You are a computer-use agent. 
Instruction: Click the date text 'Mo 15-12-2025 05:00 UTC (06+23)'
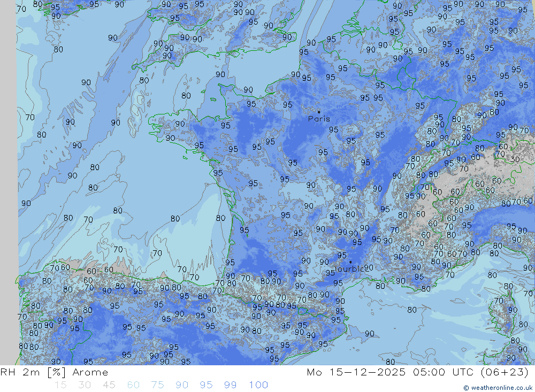(x=418, y=372)
